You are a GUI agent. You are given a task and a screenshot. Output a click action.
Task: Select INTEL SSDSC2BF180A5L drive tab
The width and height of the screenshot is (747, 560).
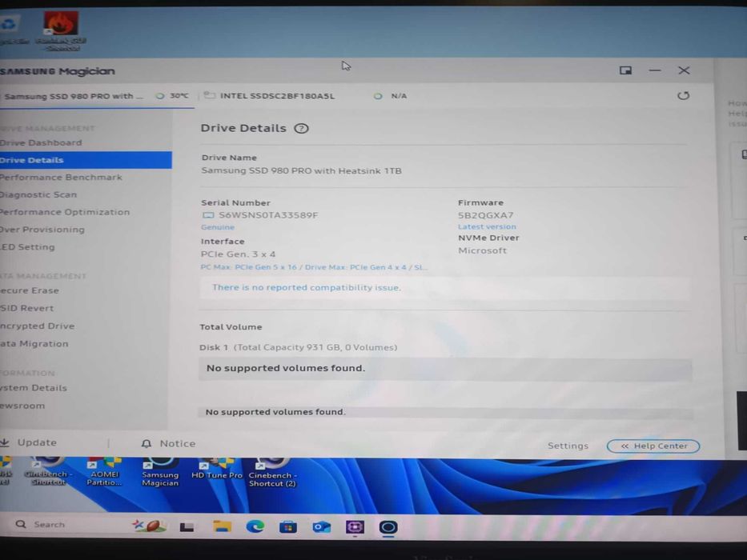point(305,96)
